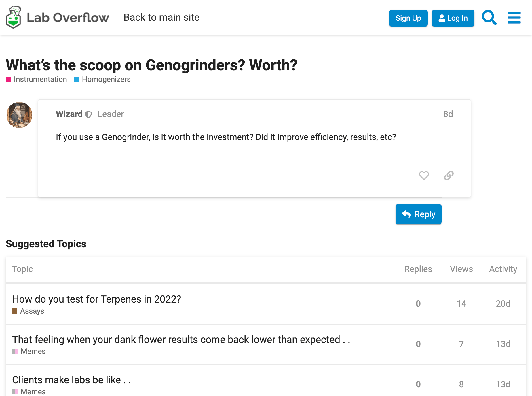This screenshot has height=396, width=532.
Task: Go back to main site
Action: click(161, 17)
